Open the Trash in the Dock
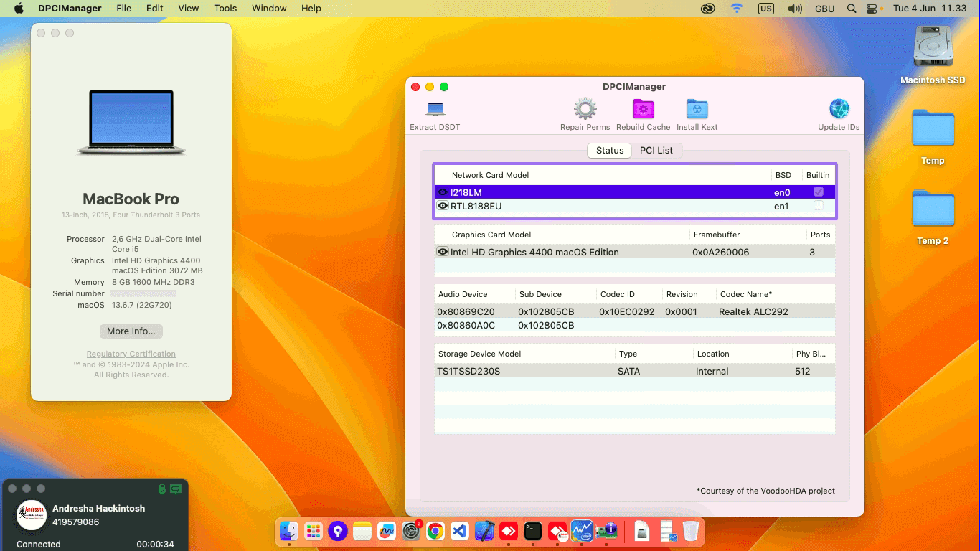 click(x=690, y=531)
